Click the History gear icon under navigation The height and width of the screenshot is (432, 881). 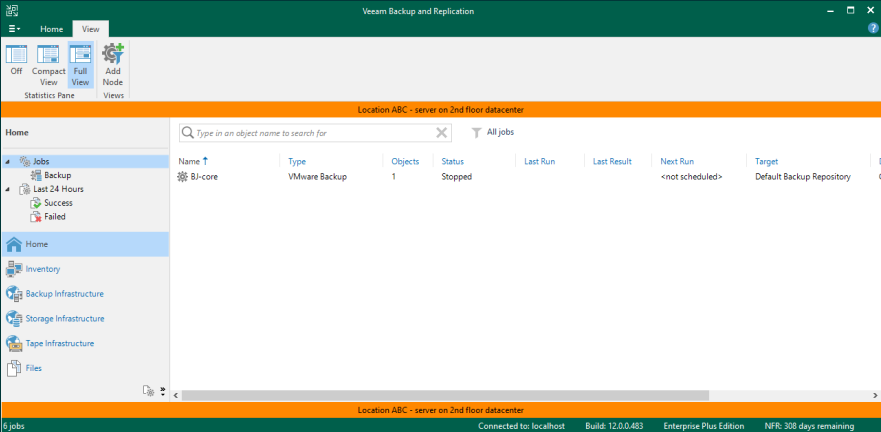pos(148,391)
